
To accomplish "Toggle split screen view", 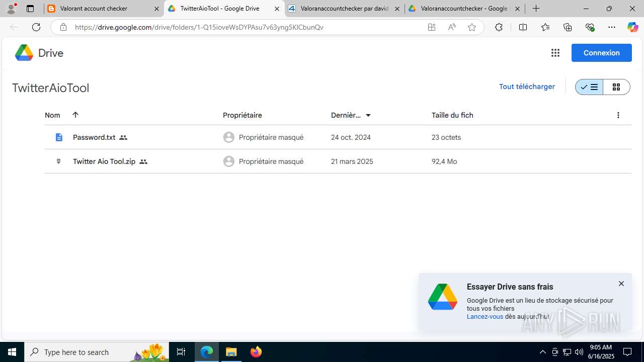I will [x=523, y=27].
